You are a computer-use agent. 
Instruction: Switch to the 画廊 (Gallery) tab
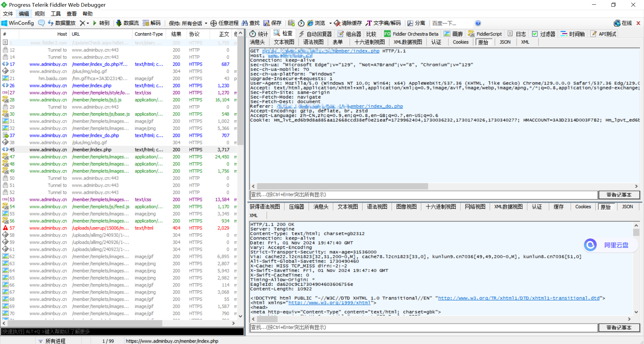point(453,34)
